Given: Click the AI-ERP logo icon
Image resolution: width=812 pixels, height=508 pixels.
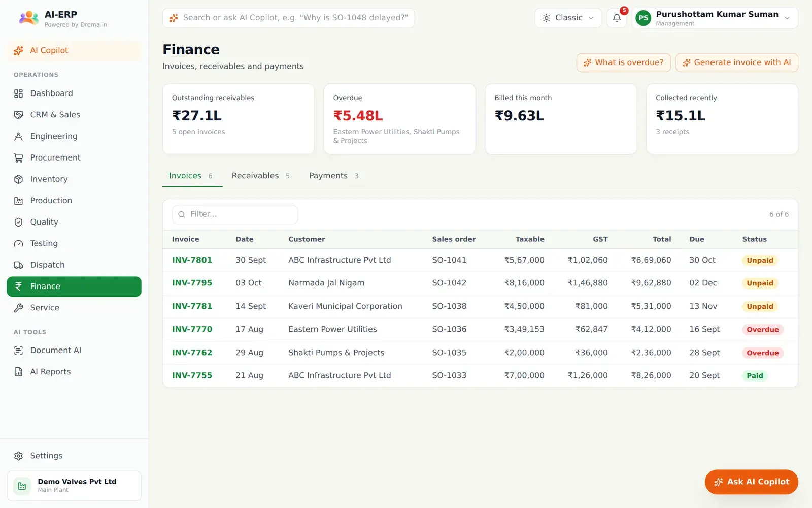Looking at the screenshot, I should click(29, 18).
